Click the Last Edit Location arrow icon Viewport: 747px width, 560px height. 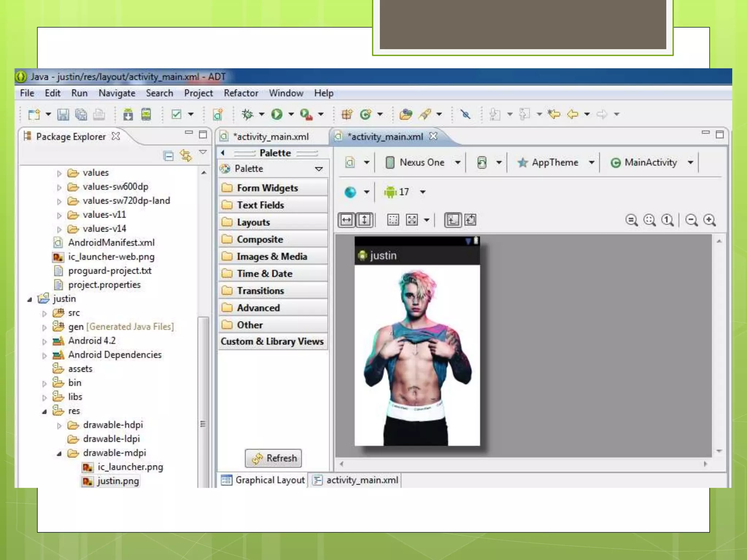tap(554, 114)
